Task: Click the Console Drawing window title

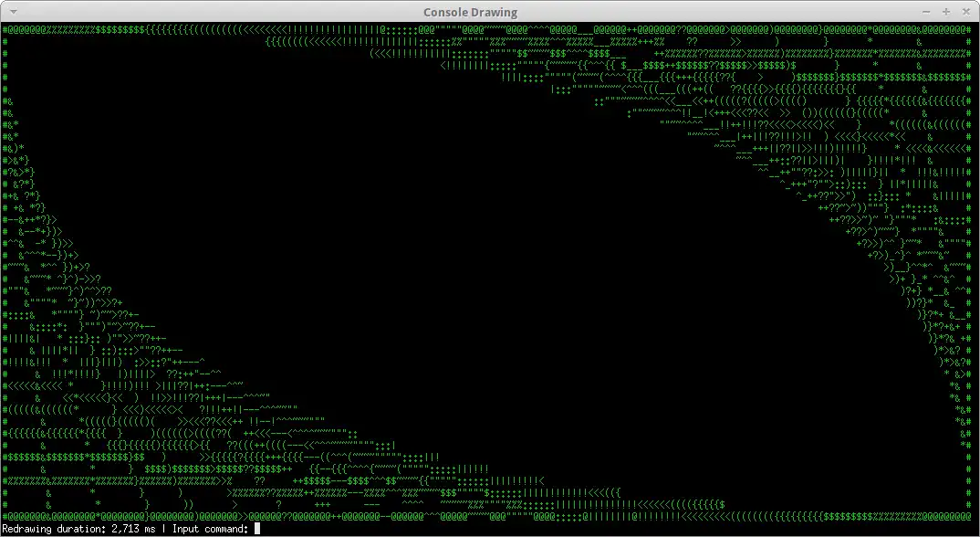Action: [470, 12]
